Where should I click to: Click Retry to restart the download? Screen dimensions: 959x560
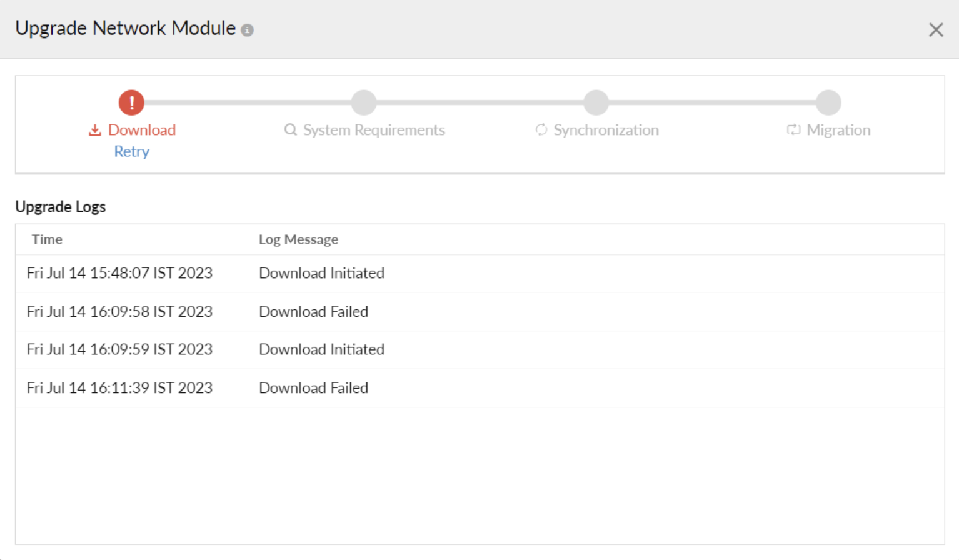[x=131, y=152]
